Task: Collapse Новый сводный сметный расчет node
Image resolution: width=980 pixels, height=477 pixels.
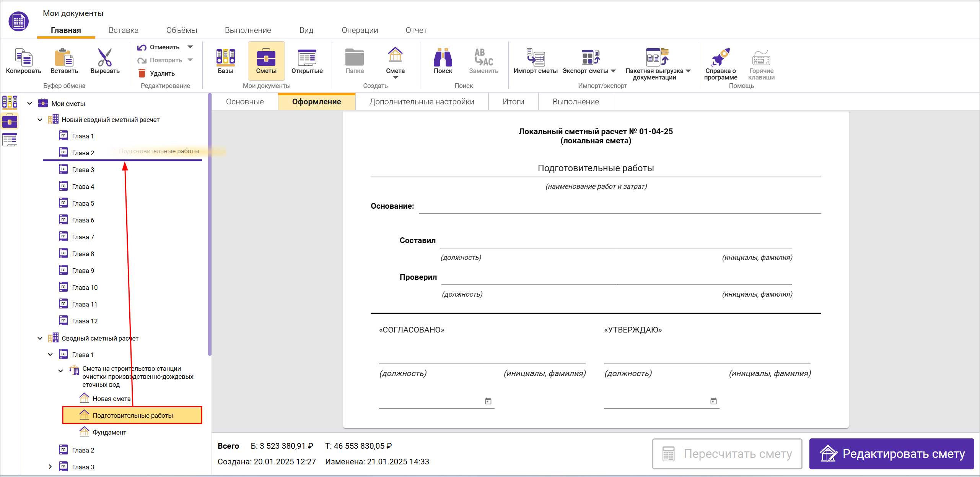Action: click(40, 120)
